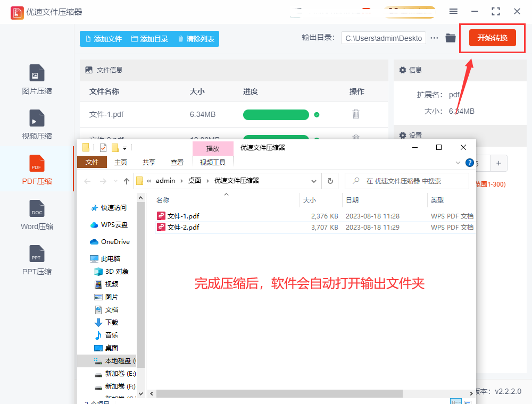Viewport: 532px width, 404px height.
Task: Sort by the 日期 column header
Action: (x=352, y=200)
